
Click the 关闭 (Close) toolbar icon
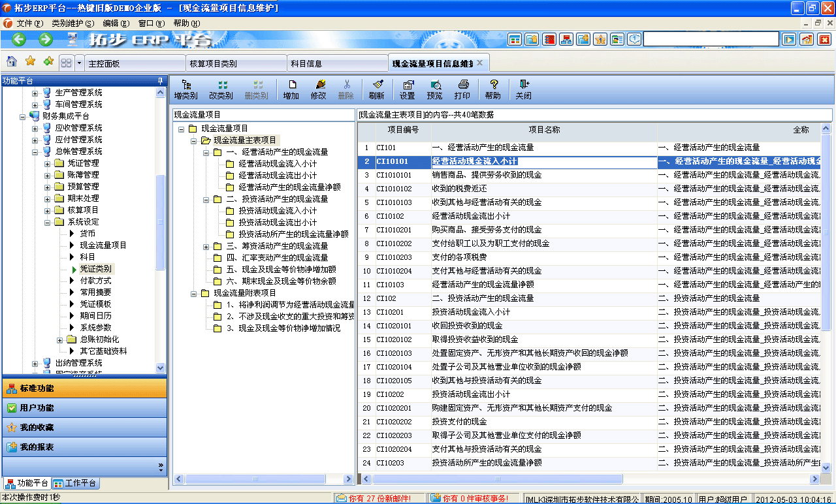(522, 89)
